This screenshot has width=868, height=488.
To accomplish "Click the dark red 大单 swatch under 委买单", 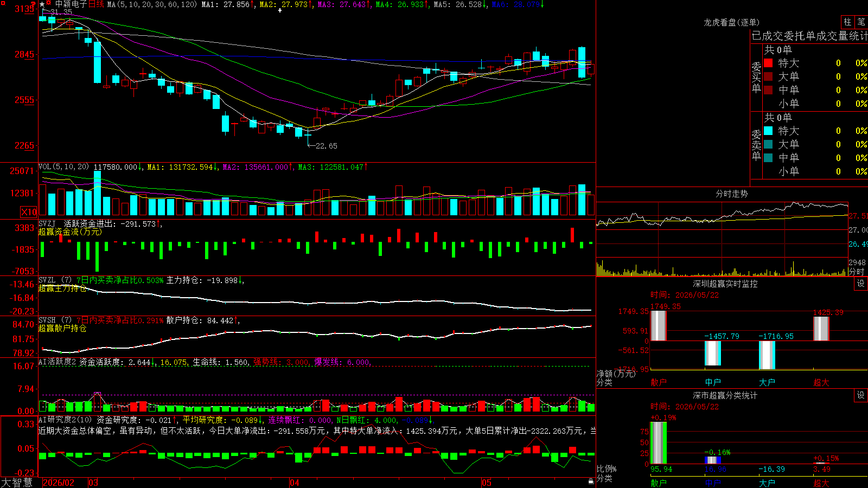I will tap(768, 76).
